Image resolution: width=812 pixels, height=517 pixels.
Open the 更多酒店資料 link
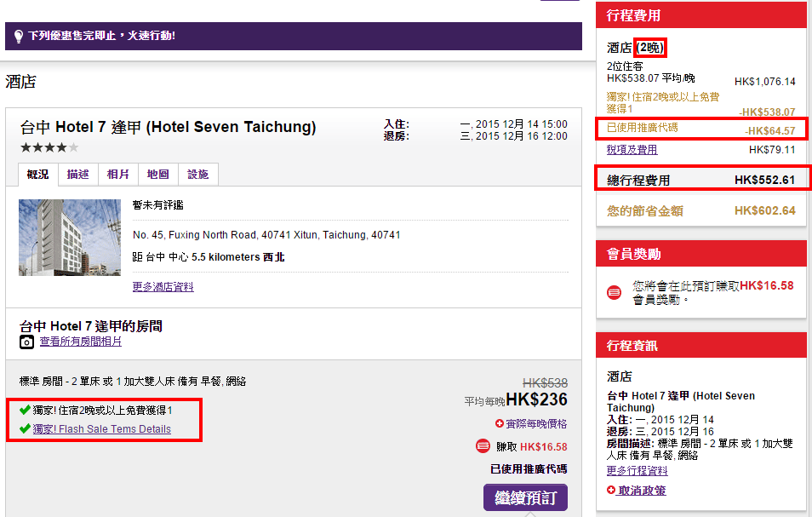click(163, 287)
